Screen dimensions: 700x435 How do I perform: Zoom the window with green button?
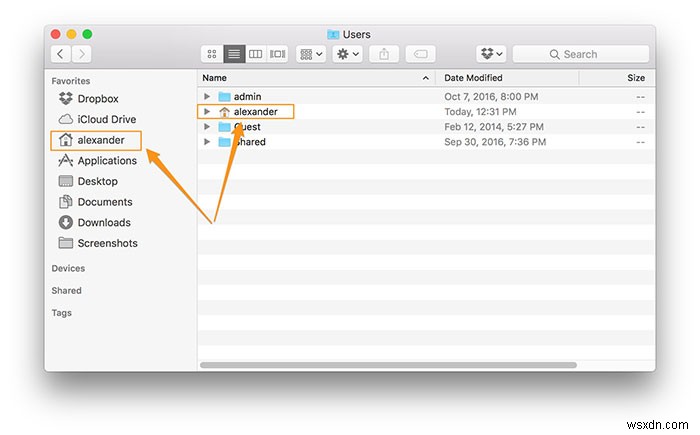[x=88, y=34]
